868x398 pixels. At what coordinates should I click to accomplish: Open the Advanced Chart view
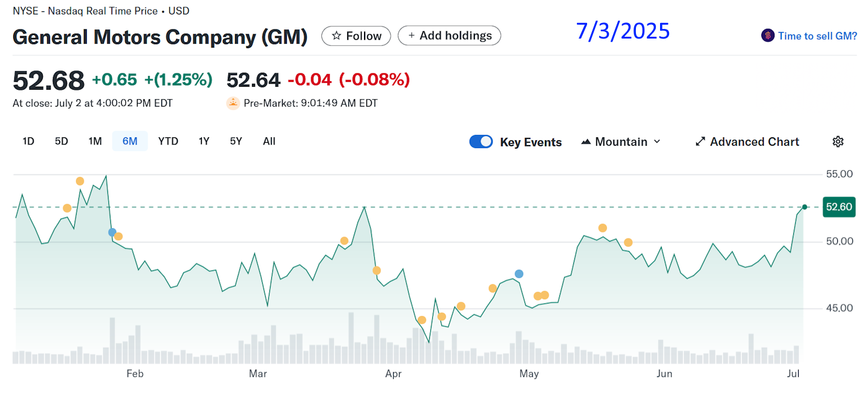(x=747, y=141)
